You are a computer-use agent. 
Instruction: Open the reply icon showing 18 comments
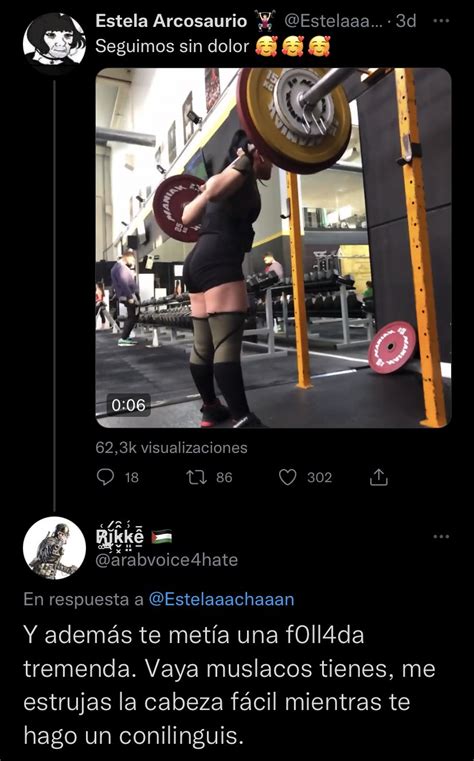point(105,478)
